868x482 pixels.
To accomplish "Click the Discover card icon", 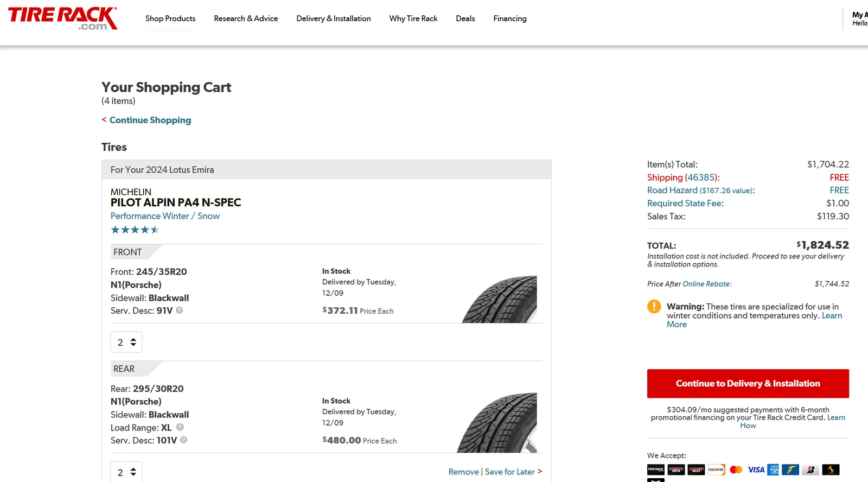I will pyautogui.click(x=716, y=470).
